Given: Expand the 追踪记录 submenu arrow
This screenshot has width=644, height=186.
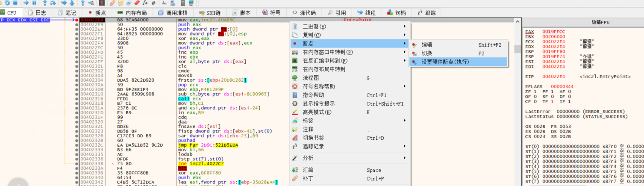Looking at the screenshot, I should click(404, 146).
